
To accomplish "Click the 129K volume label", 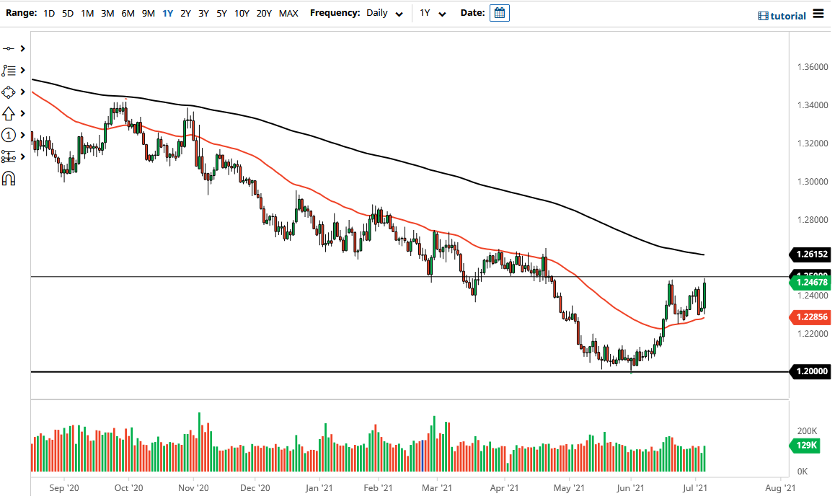I will pos(807,446).
